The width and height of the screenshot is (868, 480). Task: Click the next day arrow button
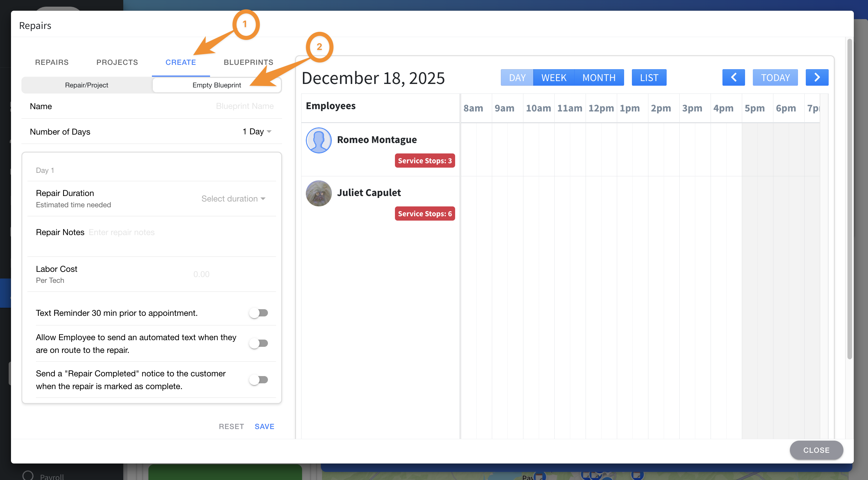pyautogui.click(x=816, y=78)
